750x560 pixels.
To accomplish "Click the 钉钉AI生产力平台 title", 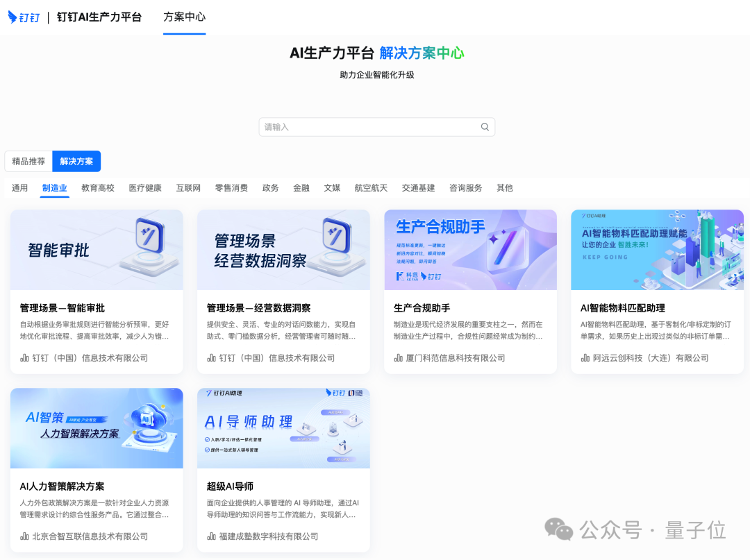I will [x=99, y=17].
